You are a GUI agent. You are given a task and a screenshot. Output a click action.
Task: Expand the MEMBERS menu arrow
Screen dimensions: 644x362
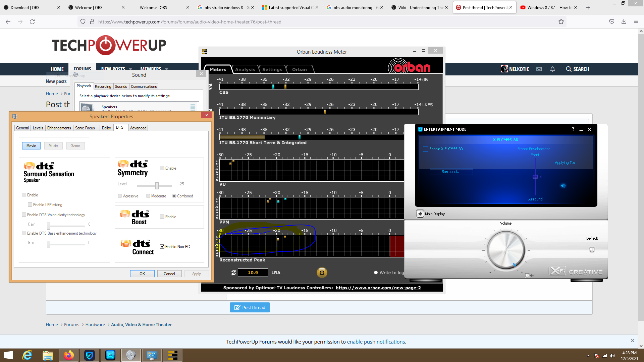coord(167,69)
